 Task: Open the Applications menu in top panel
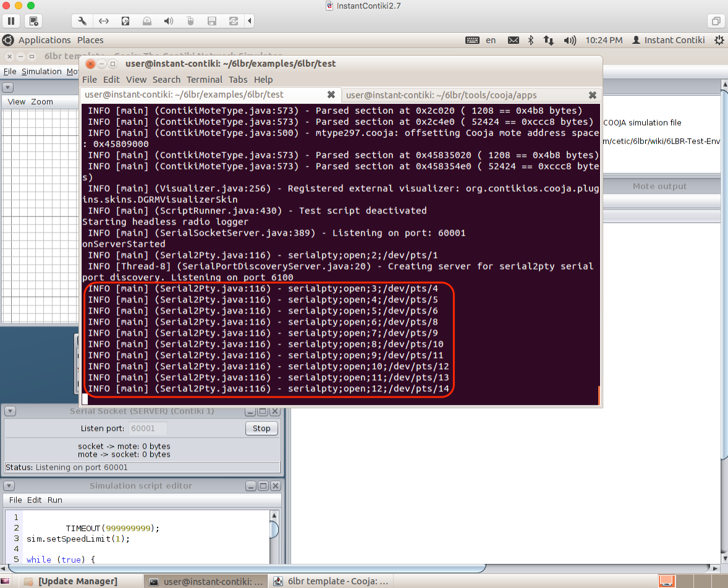44,40
